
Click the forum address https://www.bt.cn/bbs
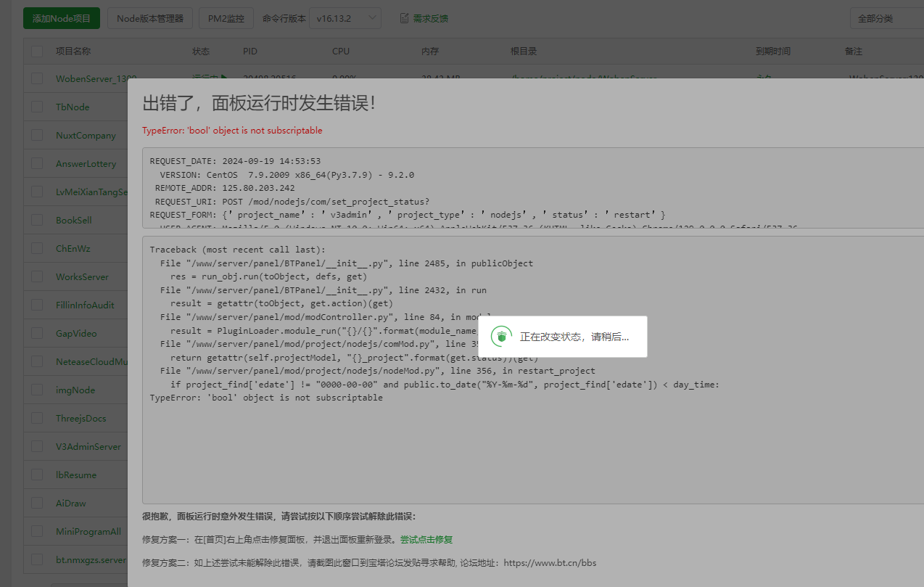coord(550,563)
